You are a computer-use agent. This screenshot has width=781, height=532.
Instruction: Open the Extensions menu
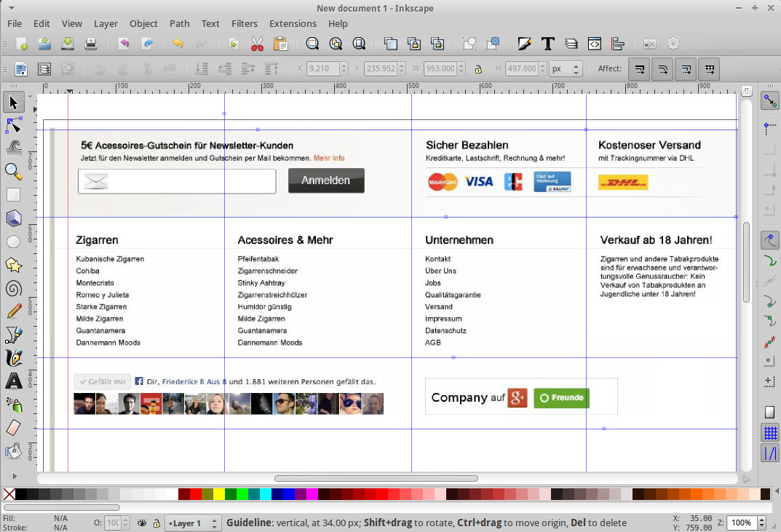pyautogui.click(x=293, y=23)
